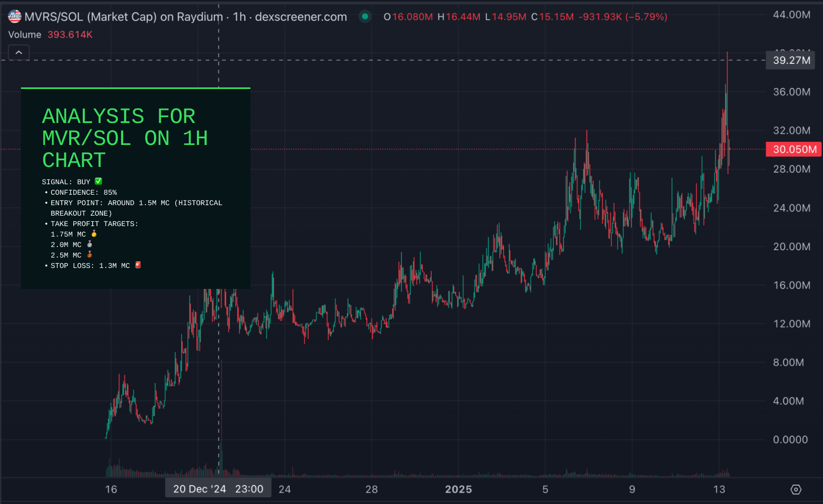Click the red 30.050M current price label
This screenshot has width=823, height=504.
[794, 149]
